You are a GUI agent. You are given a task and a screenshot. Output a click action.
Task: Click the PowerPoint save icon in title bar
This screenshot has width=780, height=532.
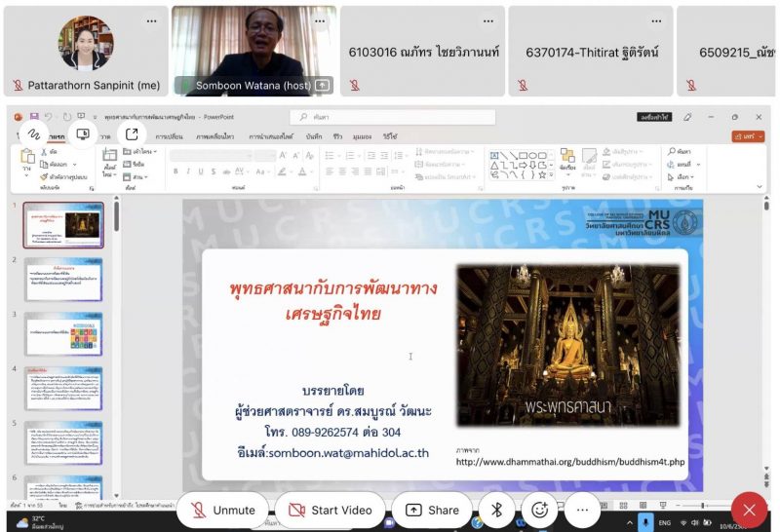point(34,117)
